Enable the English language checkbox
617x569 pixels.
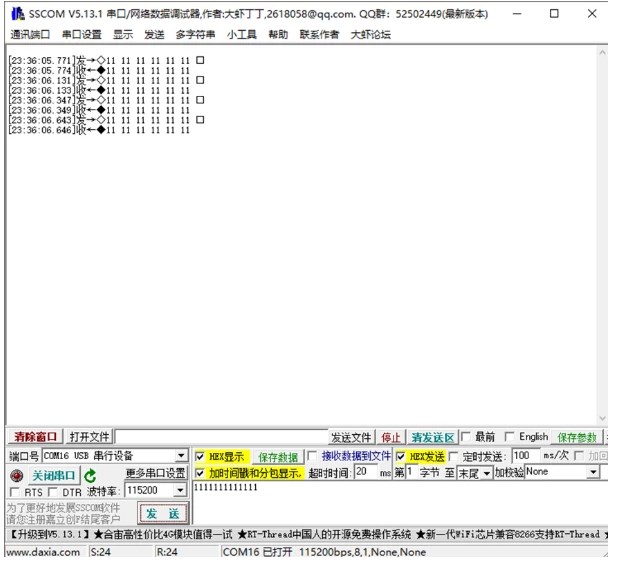[509, 436]
